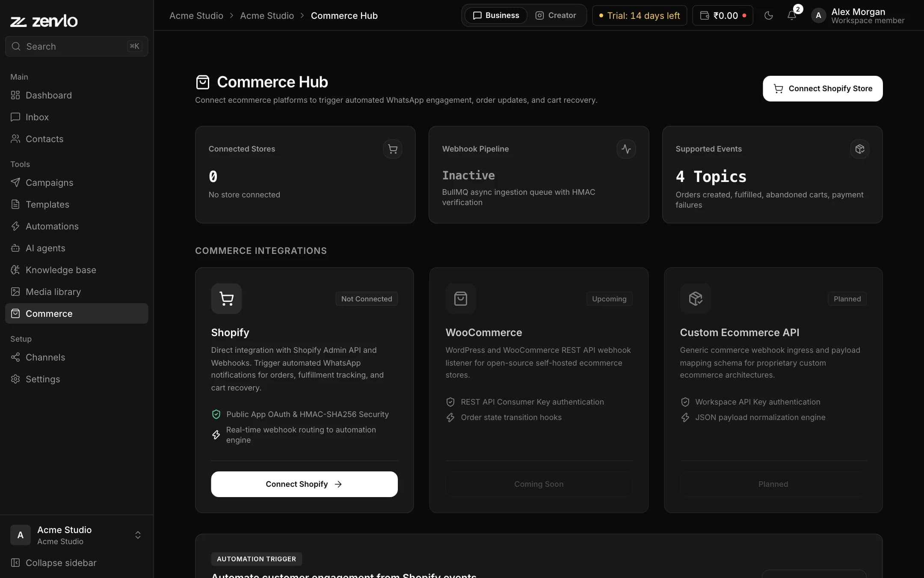Click the Inactive pipeline status text

click(468, 176)
